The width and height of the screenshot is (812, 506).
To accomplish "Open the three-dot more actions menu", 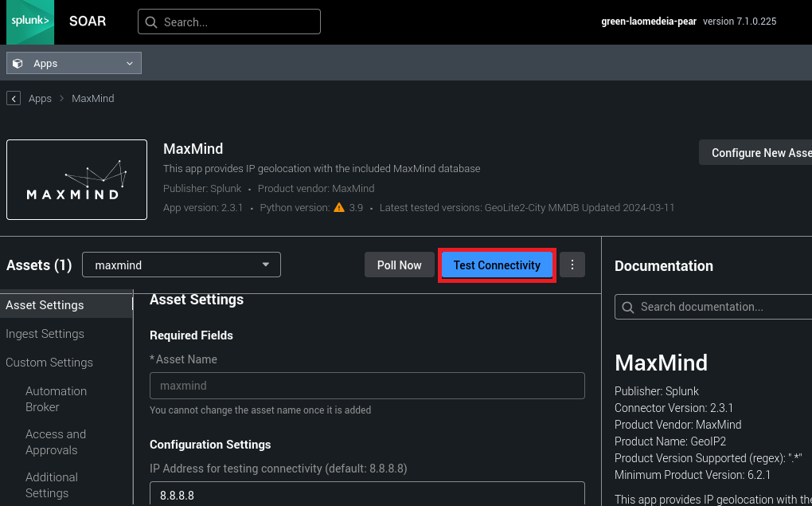I will pos(572,265).
